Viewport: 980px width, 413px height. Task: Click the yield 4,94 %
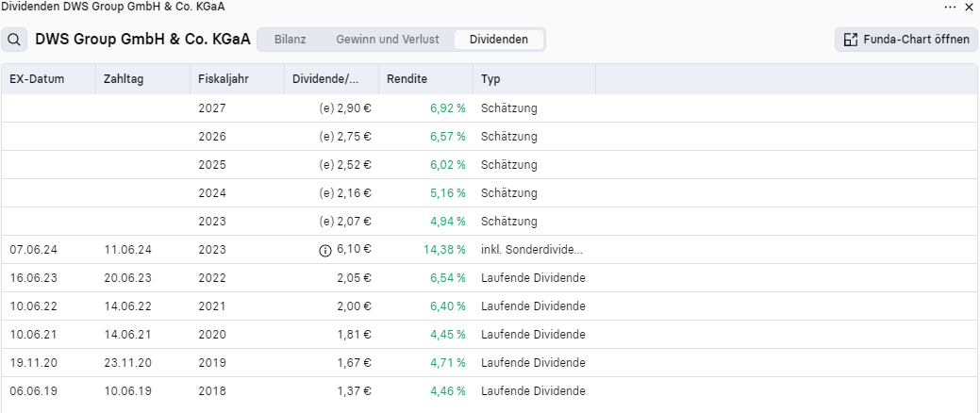click(x=447, y=222)
